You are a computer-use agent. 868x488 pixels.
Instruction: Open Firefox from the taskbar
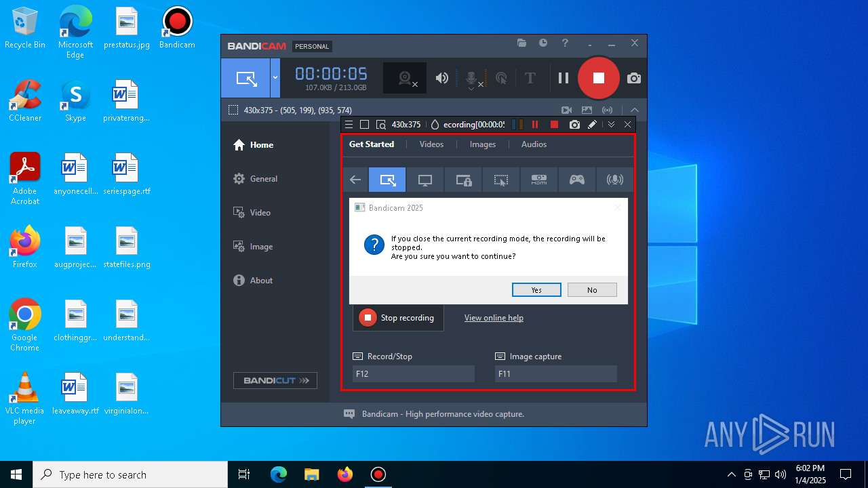[345, 474]
